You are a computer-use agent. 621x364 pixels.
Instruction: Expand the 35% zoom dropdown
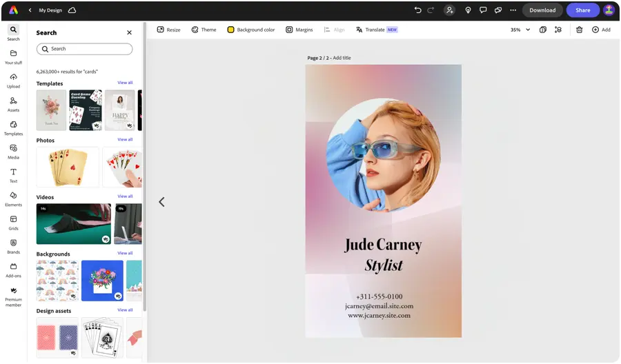[528, 30]
